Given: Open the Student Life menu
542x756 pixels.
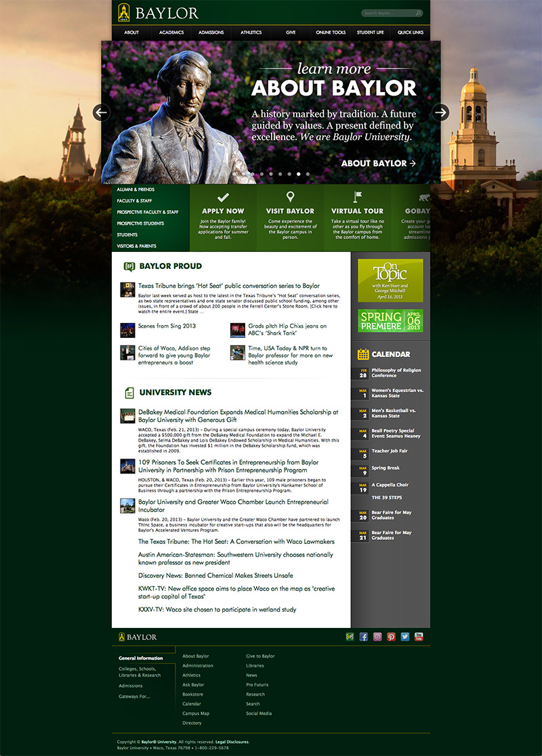Looking at the screenshot, I should pyautogui.click(x=371, y=33).
